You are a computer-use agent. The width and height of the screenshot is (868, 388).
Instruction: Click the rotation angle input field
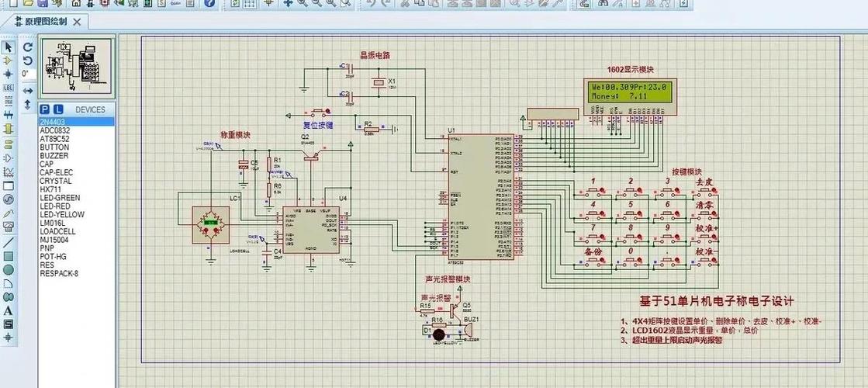(29, 74)
